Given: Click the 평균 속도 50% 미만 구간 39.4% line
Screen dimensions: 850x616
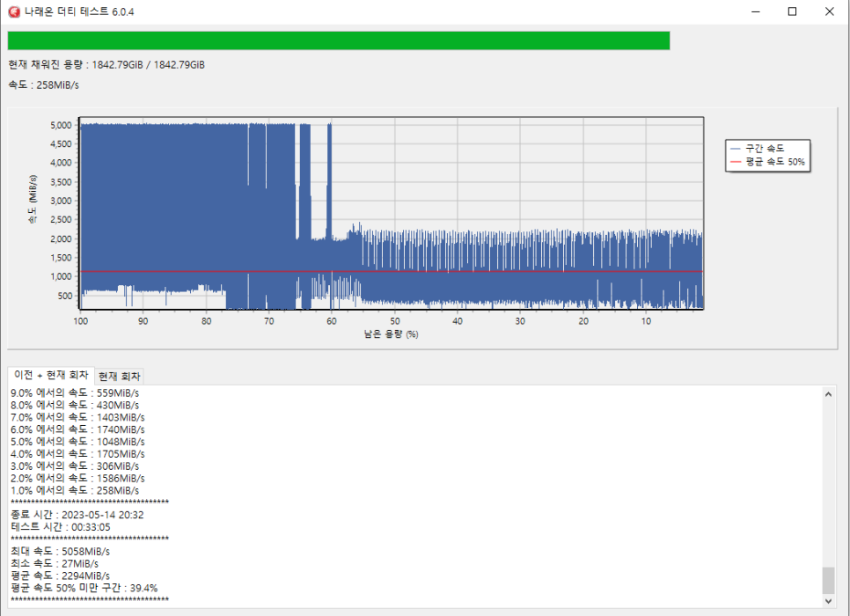Looking at the screenshot, I should click(x=84, y=588).
